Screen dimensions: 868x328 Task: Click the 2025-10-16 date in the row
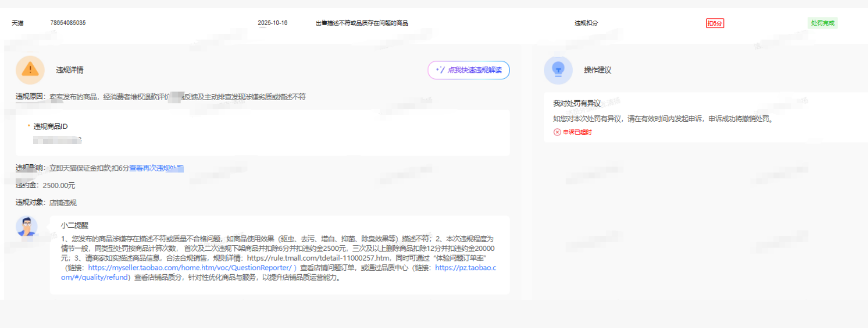[x=272, y=23]
